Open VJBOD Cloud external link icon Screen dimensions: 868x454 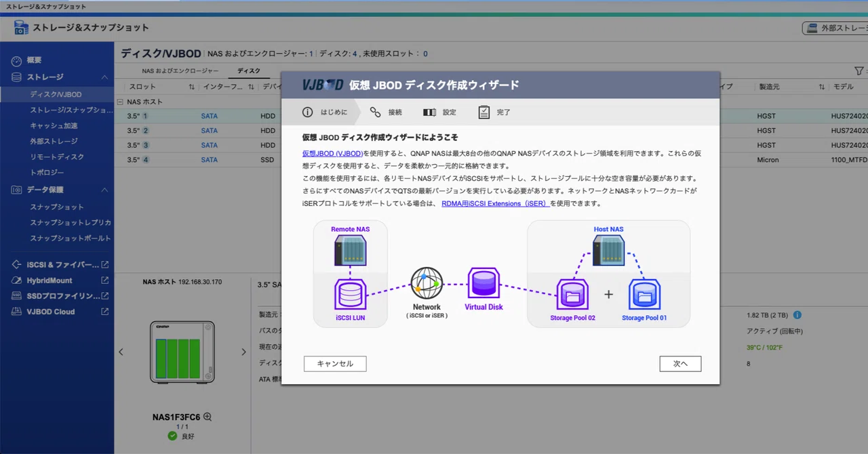coord(104,312)
